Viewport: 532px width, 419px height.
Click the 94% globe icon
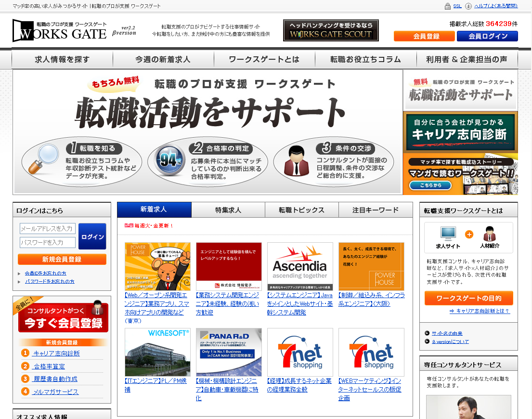click(x=169, y=160)
